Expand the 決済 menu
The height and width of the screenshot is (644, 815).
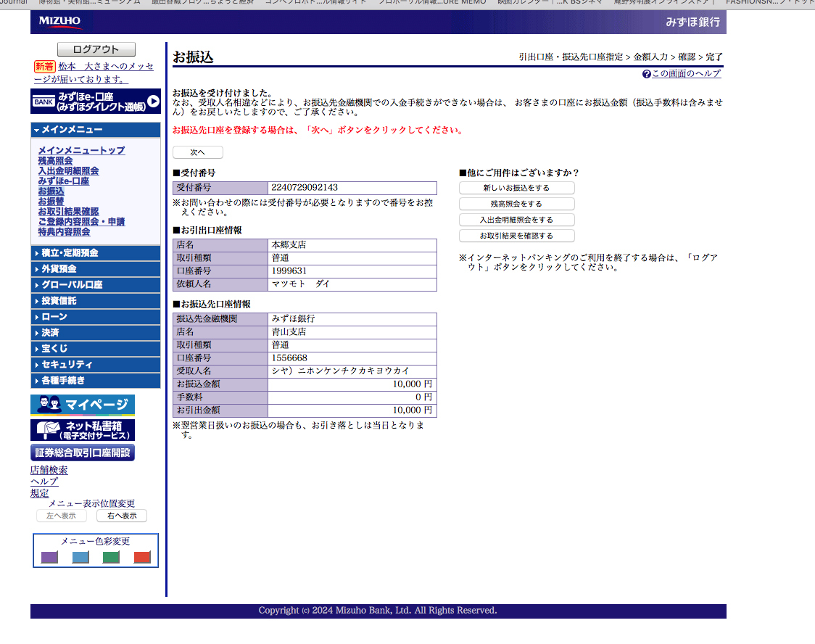(x=96, y=333)
